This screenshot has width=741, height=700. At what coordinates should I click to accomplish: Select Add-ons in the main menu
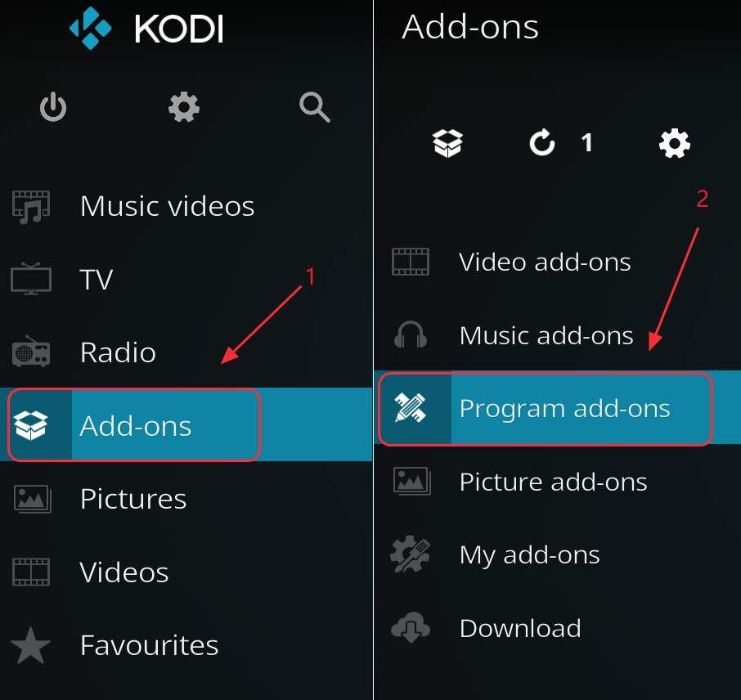coord(186,424)
